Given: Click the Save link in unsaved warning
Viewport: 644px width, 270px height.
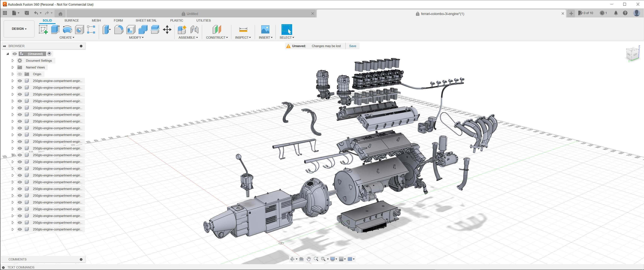Looking at the screenshot, I should coord(353,46).
